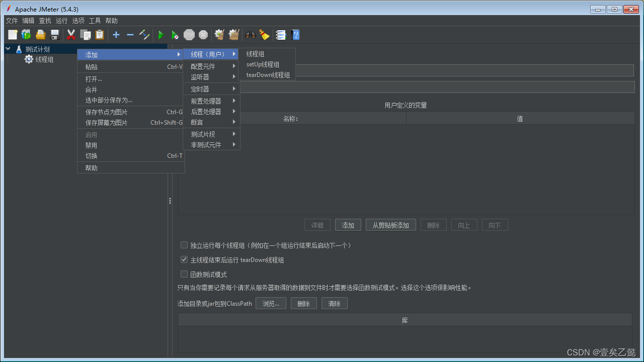Open the Function Helper dialog icon
This screenshot has width=644, height=362.
281,35
